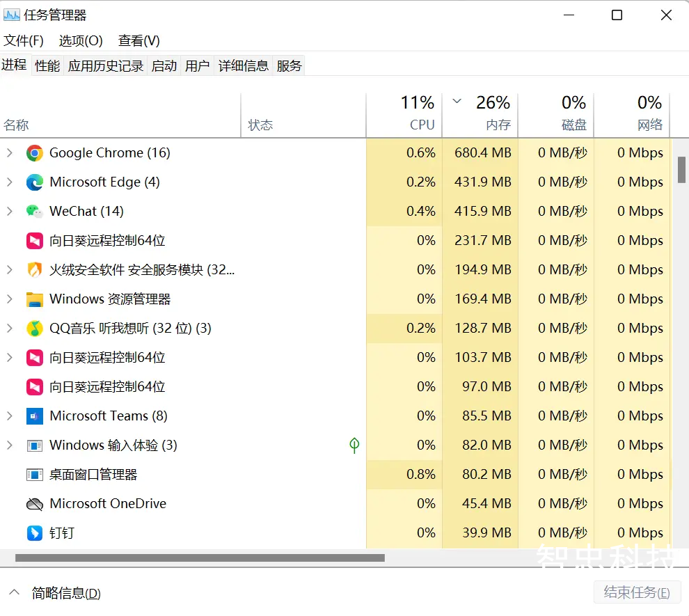Switch to the 详细信息 tab
Image resolution: width=689 pixels, height=616 pixels.
click(244, 66)
